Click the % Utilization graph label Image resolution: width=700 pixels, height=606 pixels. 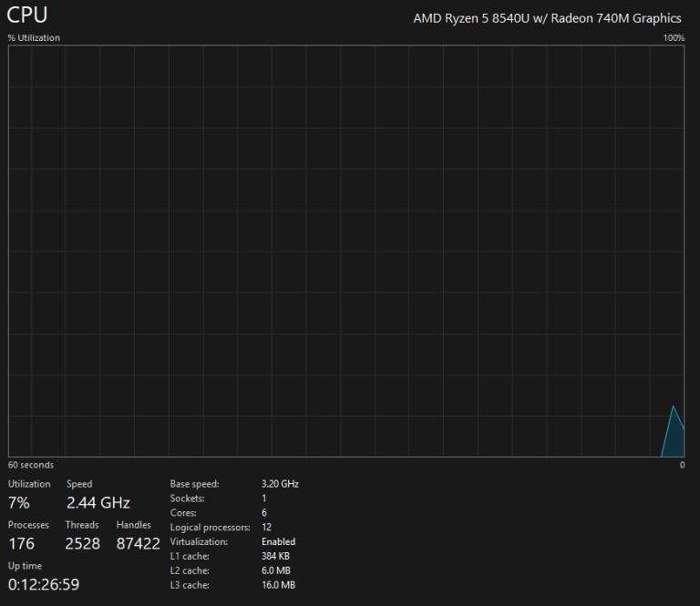click(x=34, y=38)
